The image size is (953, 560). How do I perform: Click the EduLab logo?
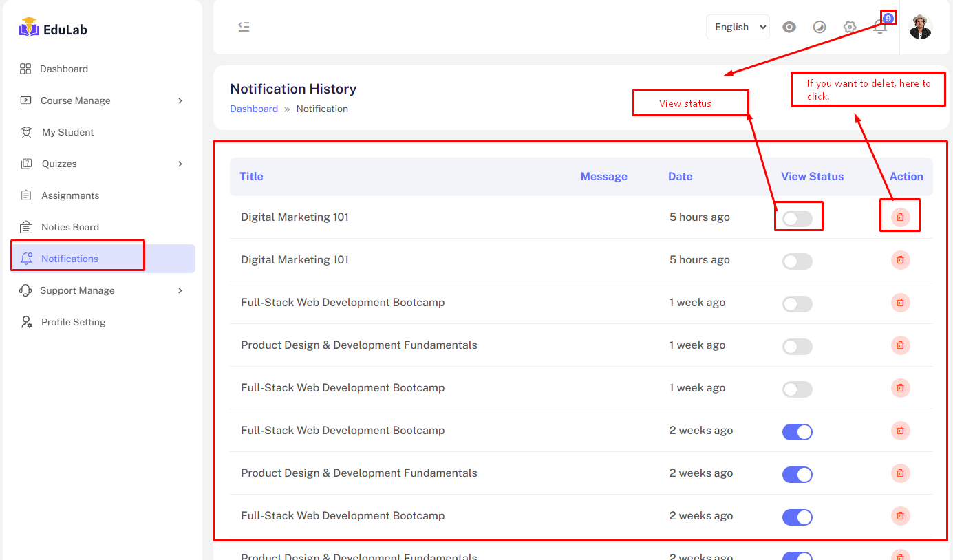(x=54, y=29)
